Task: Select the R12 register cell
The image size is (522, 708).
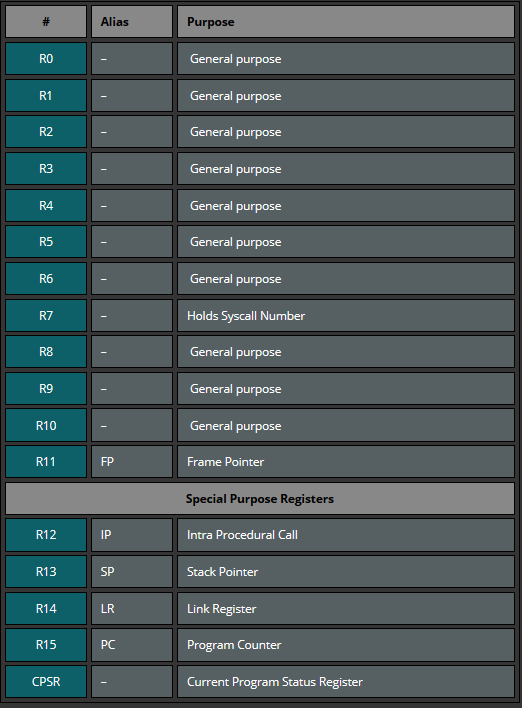Action: pyautogui.click(x=46, y=535)
